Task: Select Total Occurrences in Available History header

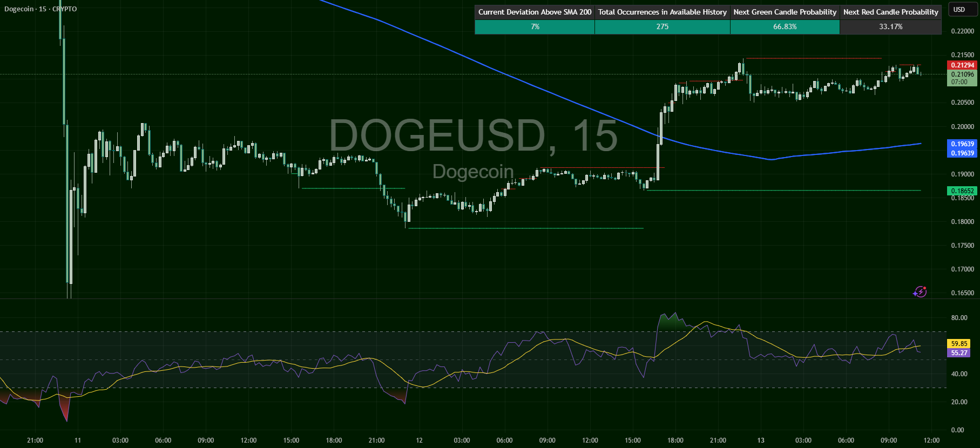Action: [662, 12]
